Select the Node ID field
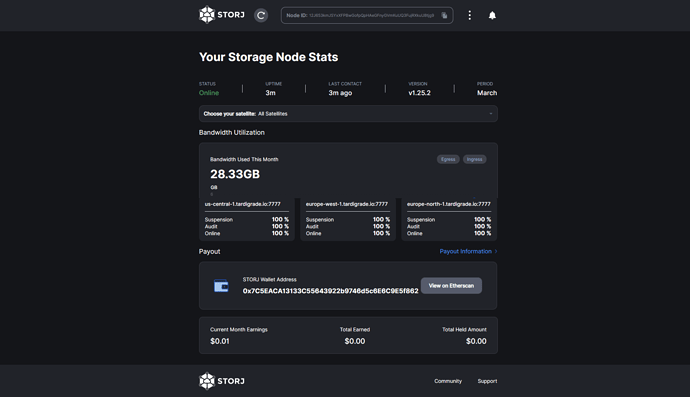Viewport: 690px width, 397px height. (x=367, y=15)
